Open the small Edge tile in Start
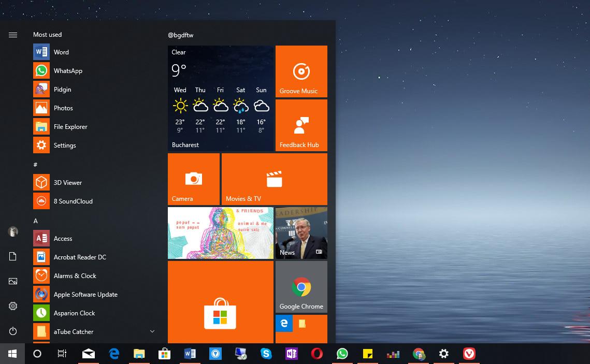 click(284, 324)
